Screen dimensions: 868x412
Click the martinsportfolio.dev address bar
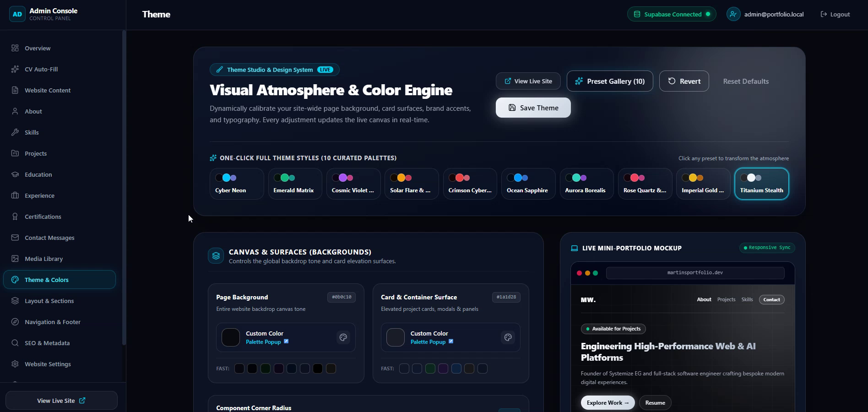695,273
